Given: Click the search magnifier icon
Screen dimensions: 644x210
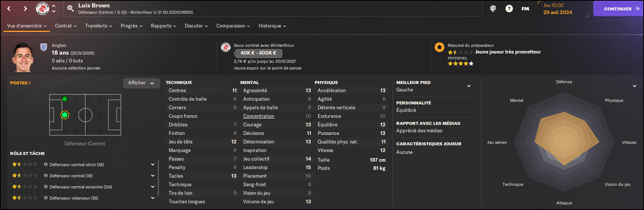Looking at the screenshot, I should (x=70, y=9).
